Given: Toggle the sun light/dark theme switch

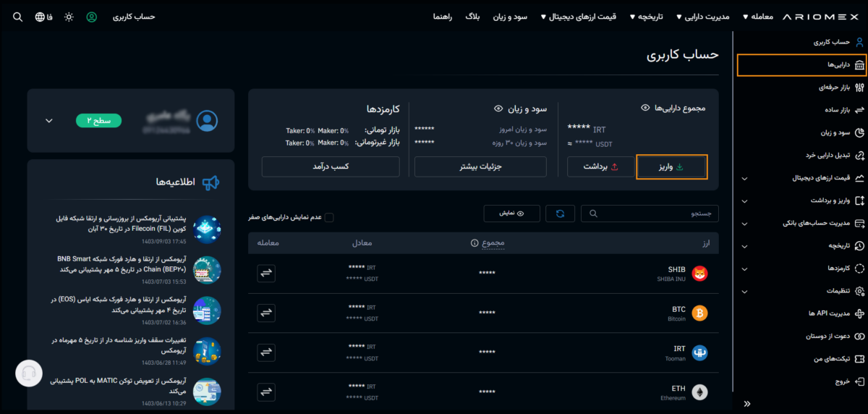Looking at the screenshot, I should [69, 17].
